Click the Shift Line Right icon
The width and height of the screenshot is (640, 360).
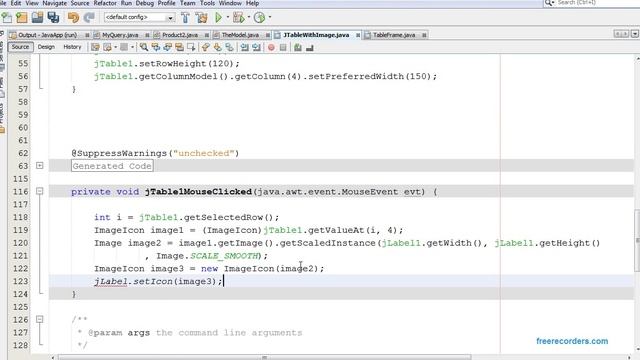tap(256, 47)
